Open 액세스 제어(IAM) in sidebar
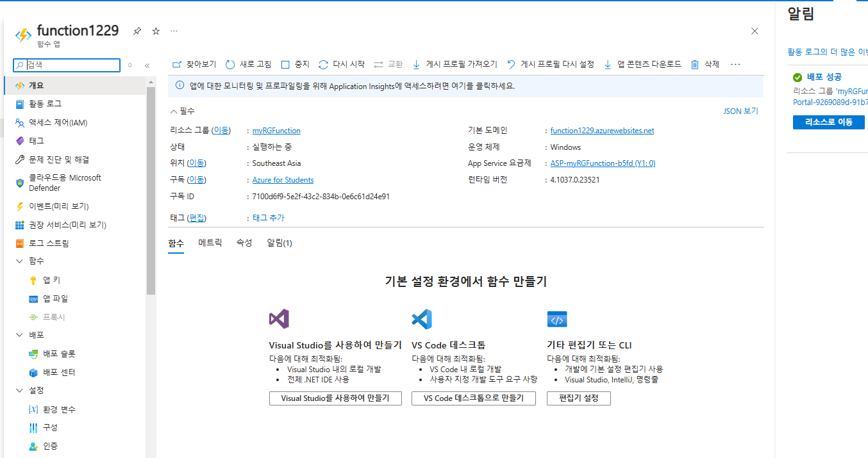 pyautogui.click(x=74, y=122)
